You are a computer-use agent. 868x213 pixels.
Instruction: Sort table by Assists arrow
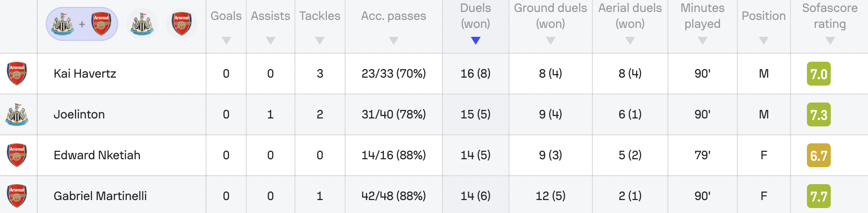pos(271,41)
